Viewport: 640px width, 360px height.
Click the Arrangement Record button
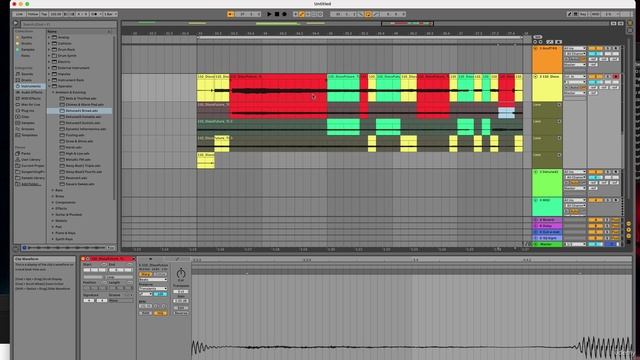pyautogui.click(x=284, y=14)
